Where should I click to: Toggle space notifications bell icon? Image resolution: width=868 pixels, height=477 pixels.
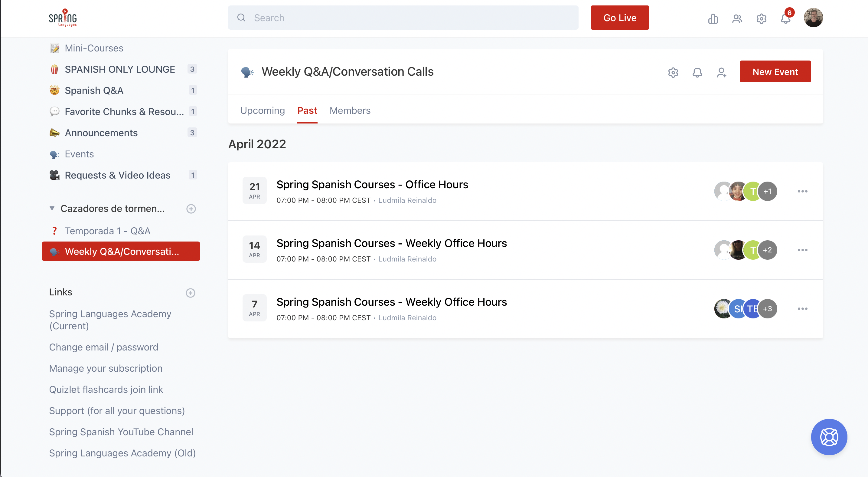697,72
